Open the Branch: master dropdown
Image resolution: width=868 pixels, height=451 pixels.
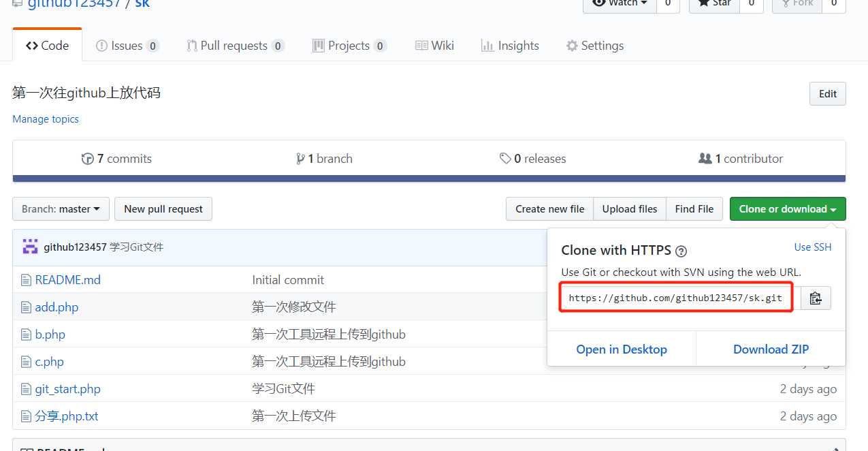[61, 209]
